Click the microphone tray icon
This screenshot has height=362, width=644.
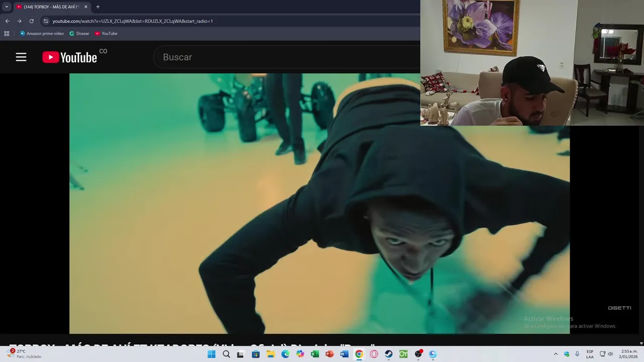577,354
